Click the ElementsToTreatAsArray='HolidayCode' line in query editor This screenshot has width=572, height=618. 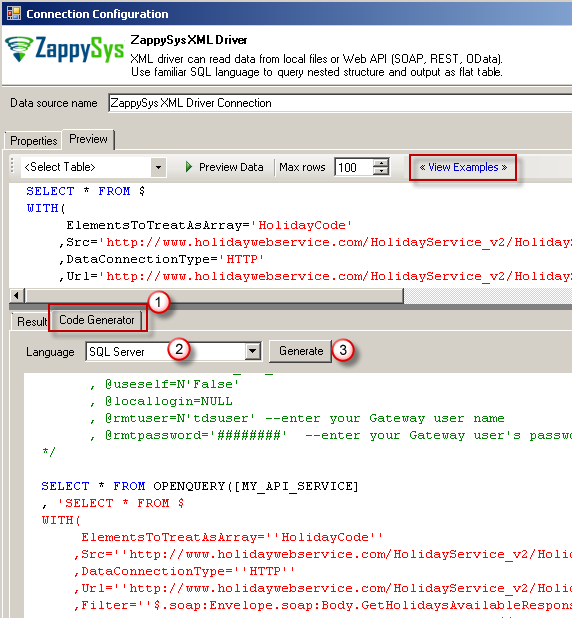coord(209,225)
